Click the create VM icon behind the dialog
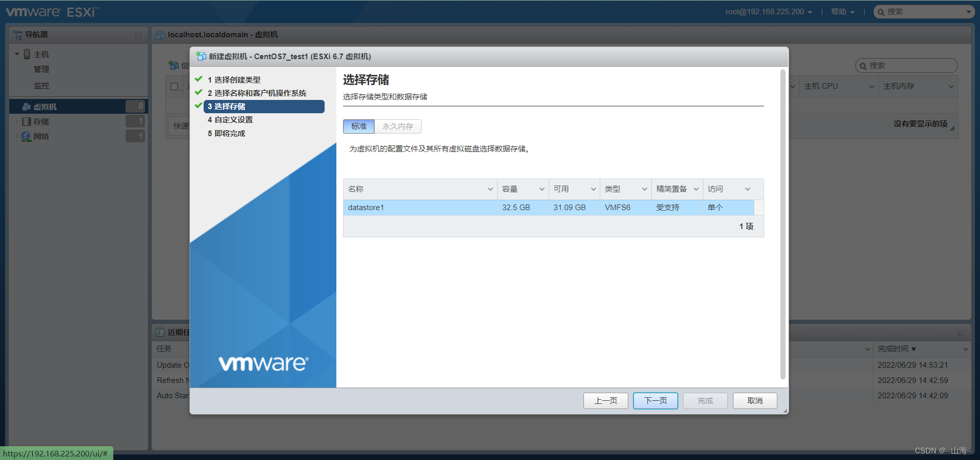Viewport: 980px width, 460px height. coord(174,65)
